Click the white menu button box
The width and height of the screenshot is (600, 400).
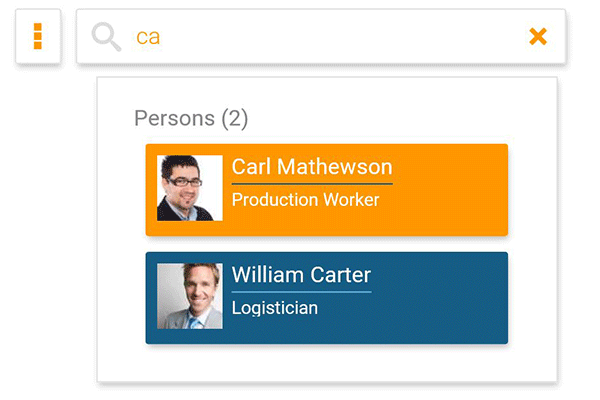[38, 36]
